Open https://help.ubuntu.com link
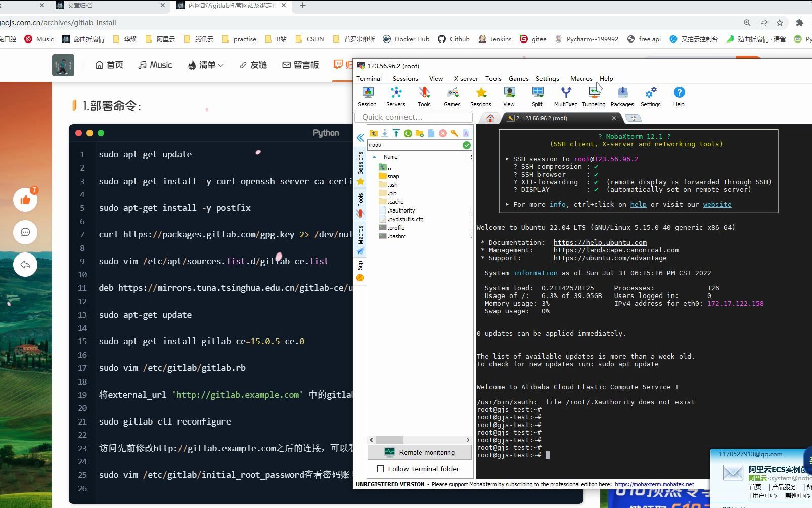This screenshot has height=508, width=812. click(x=600, y=243)
